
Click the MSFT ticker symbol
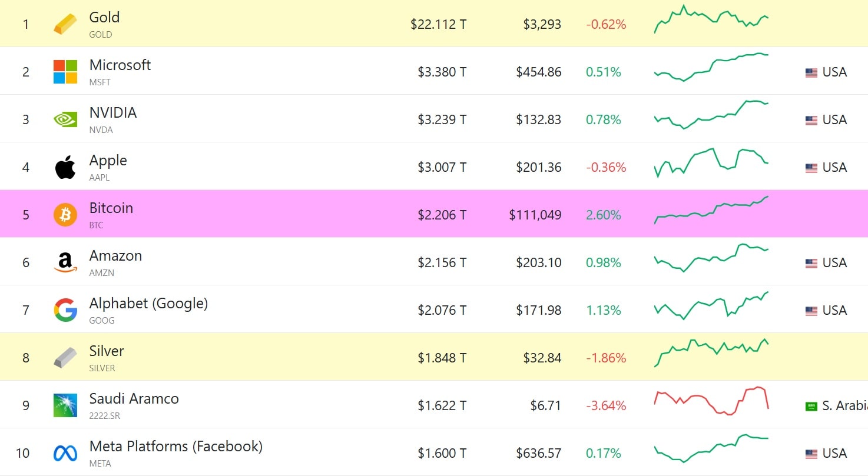point(100,82)
